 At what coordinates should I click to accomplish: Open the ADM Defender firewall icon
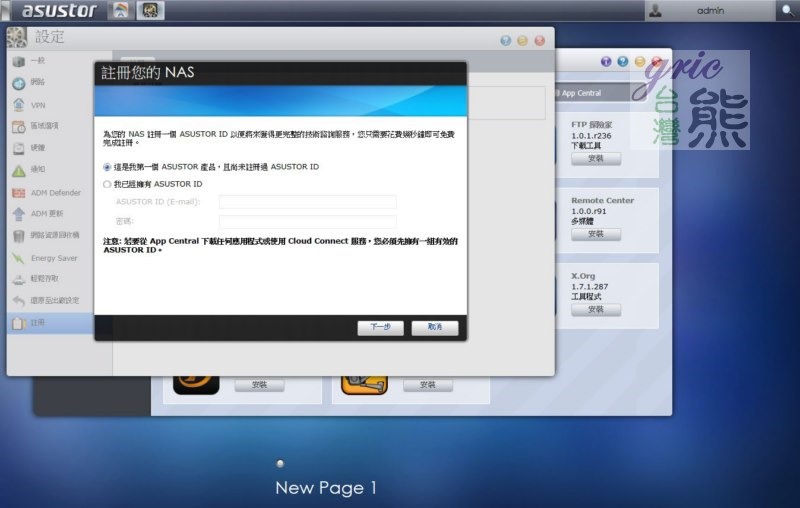[18, 193]
